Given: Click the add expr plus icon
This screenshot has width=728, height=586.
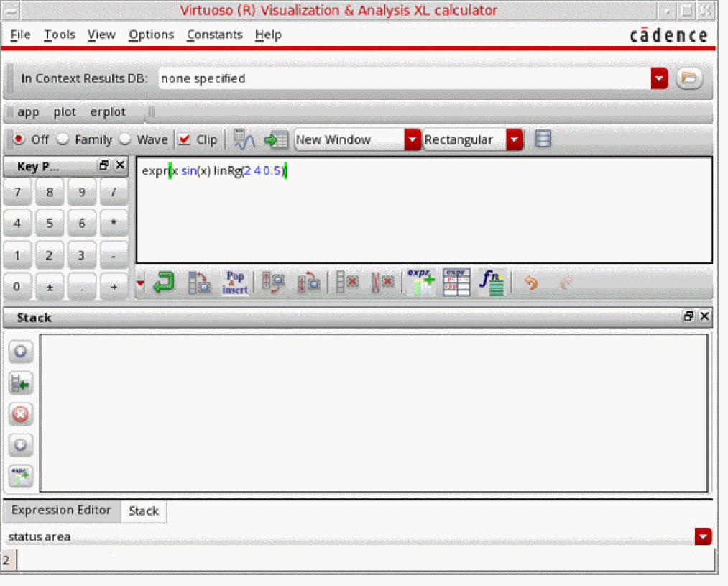Looking at the screenshot, I should 420,282.
